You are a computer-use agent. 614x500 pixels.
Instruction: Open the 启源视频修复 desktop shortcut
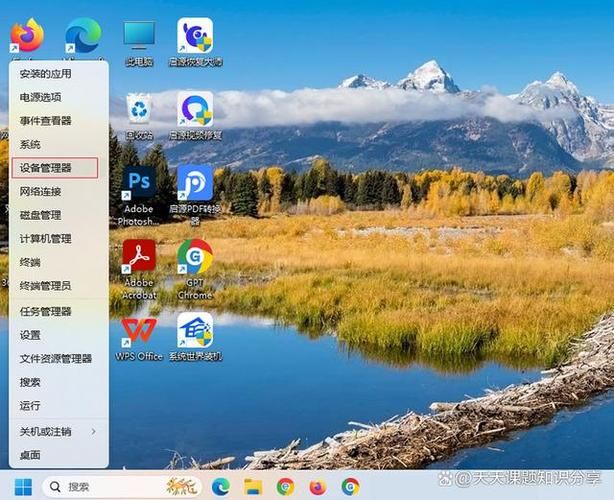[195, 116]
